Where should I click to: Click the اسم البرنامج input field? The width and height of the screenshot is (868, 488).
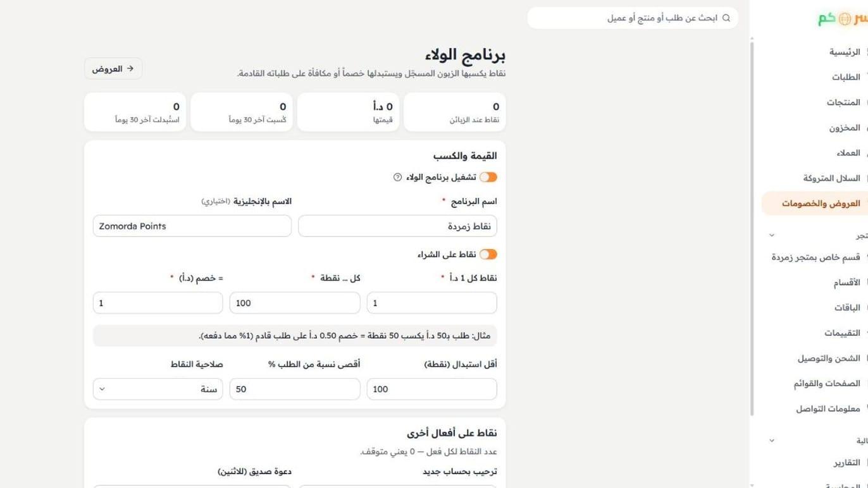tap(397, 226)
